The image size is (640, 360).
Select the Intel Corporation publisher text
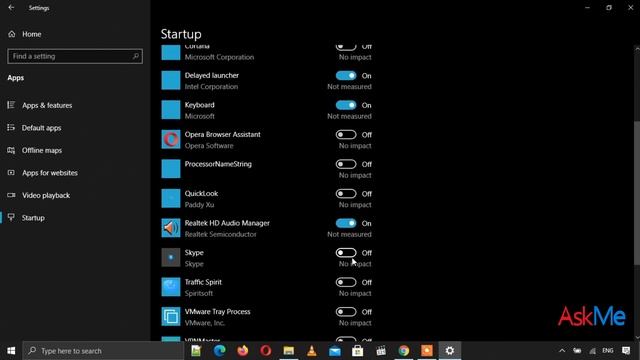(211, 87)
